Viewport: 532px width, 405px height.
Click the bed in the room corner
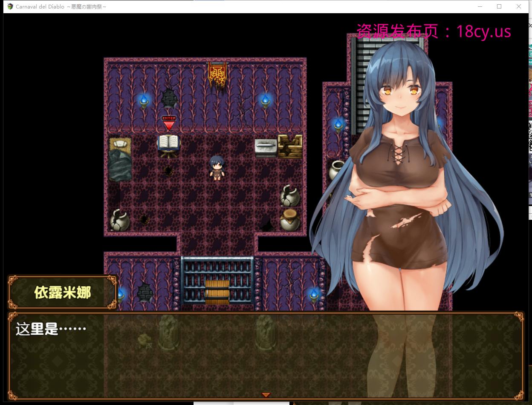click(x=120, y=159)
